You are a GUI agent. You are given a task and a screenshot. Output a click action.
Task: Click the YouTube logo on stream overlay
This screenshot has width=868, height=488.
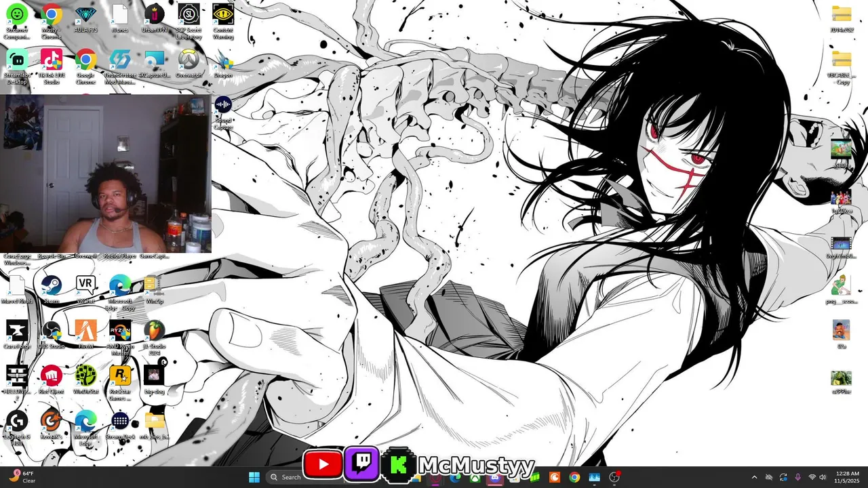click(322, 464)
